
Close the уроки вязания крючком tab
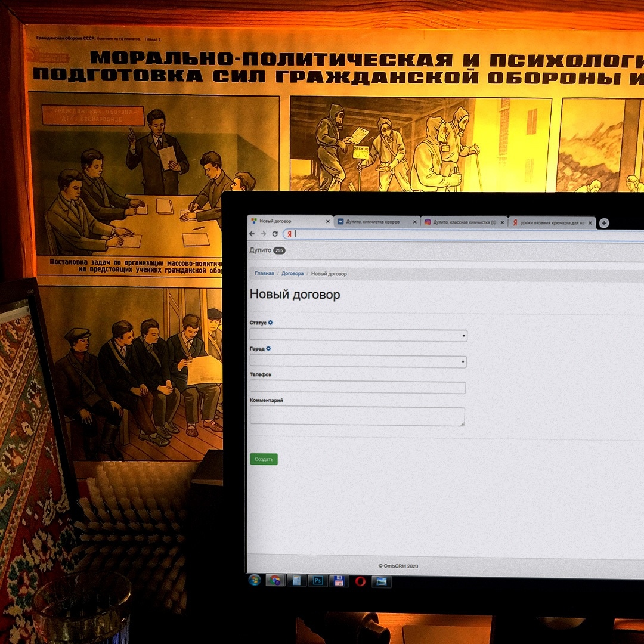(x=590, y=223)
